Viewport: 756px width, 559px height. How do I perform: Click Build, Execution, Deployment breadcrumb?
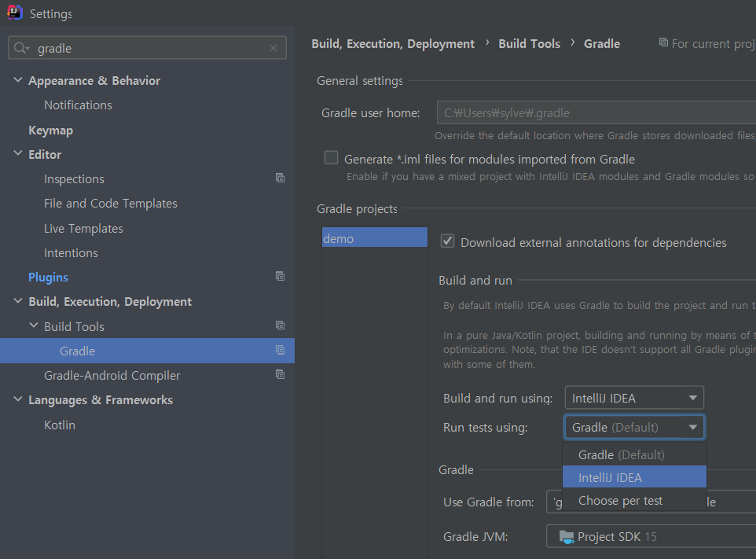click(x=393, y=43)
